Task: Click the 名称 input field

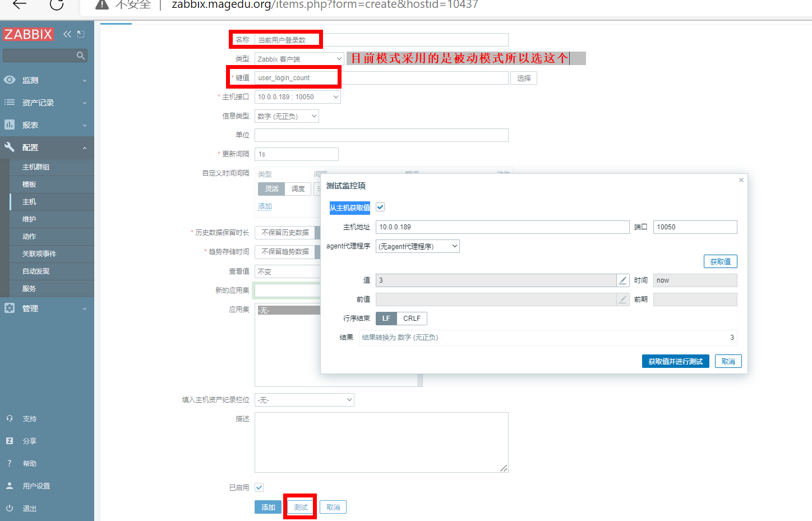Action: 381,40
